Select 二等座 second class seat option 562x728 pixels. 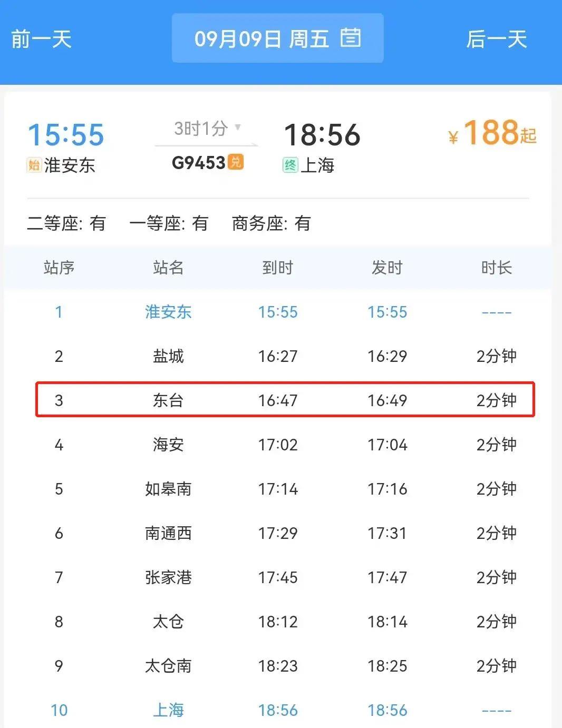(x=66, y=223)
